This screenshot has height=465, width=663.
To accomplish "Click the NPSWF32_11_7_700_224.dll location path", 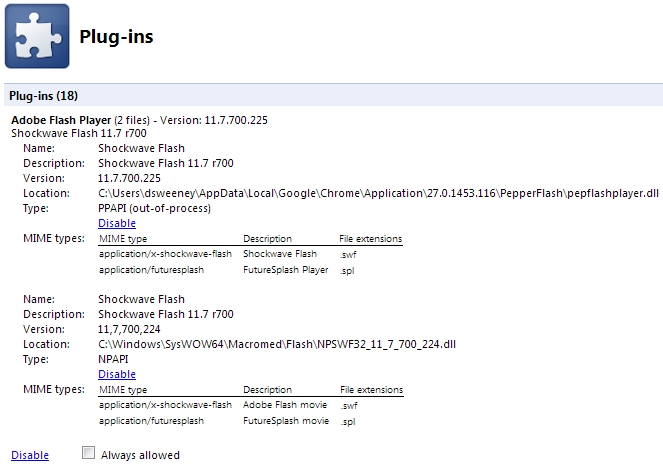I will (x=277, y=345).
